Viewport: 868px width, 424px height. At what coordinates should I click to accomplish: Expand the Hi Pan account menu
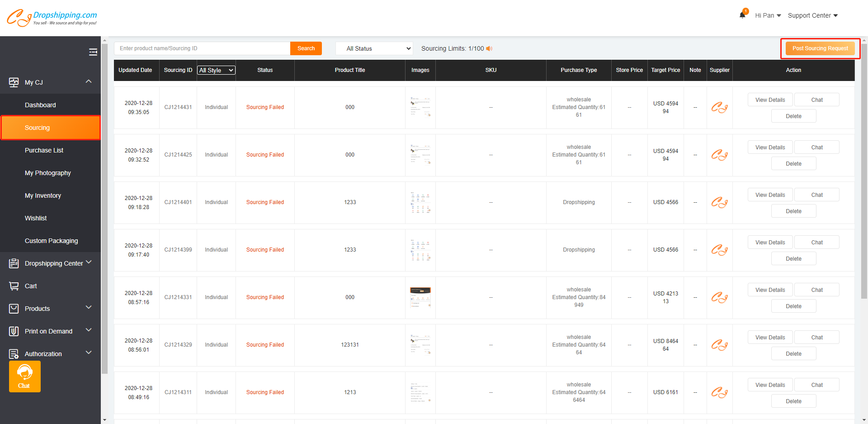coord(768,15)
